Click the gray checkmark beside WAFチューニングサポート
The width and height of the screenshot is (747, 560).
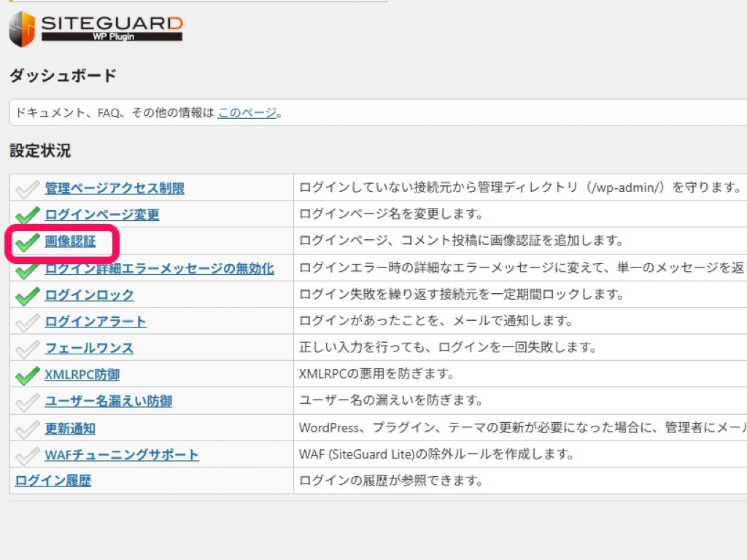[x=26, y=455]
